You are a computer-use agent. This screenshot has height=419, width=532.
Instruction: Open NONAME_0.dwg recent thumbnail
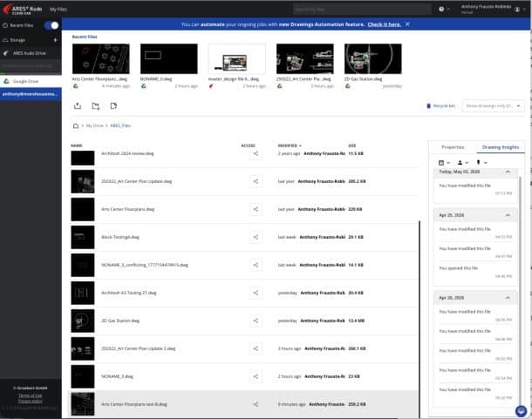click(x=169, y=58)
